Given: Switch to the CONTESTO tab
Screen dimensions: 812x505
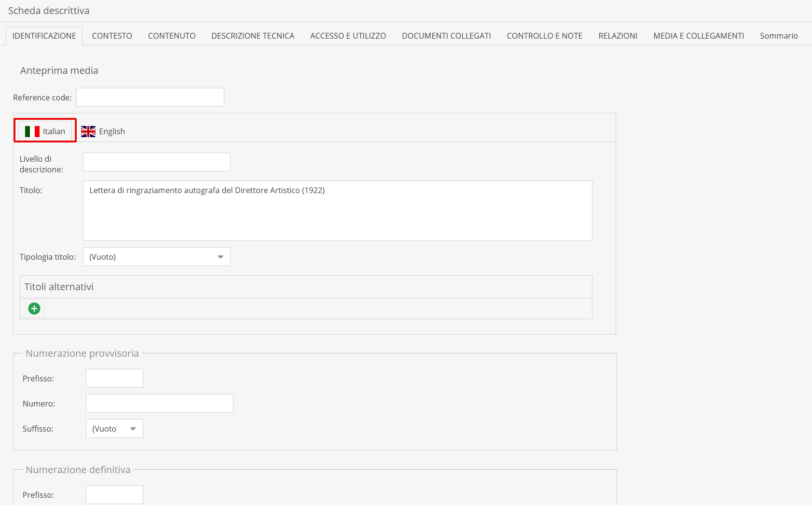Looking at the screenshot, I should point(112,36).
